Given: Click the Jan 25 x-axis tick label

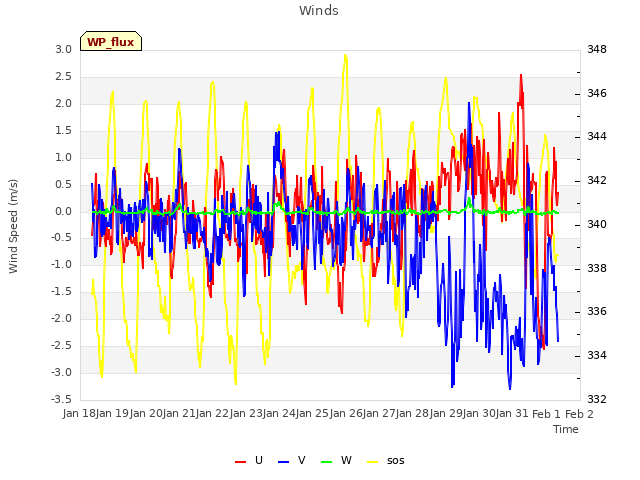Looking at the screenshot, I should point(312,414).
